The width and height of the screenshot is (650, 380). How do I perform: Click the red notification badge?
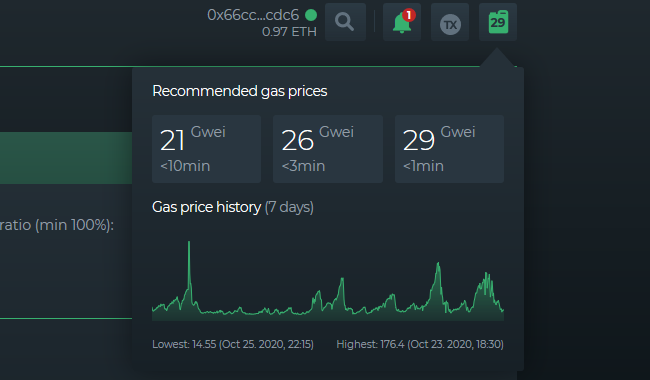(409, 15)
